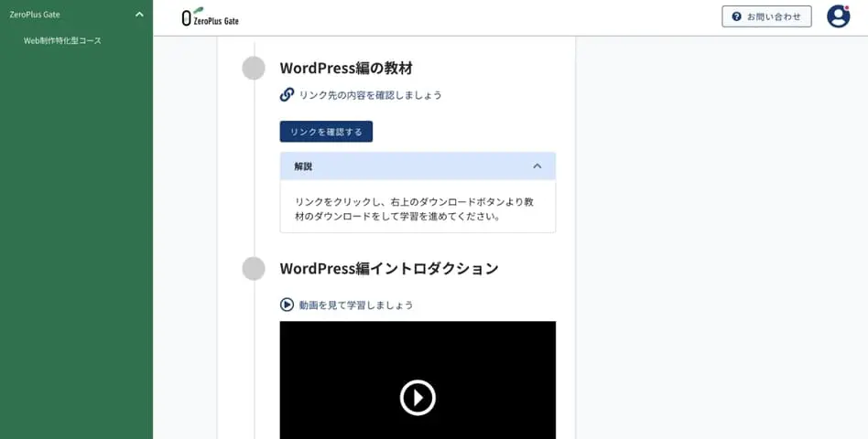The width and height of the screenshot is (868, 439).
Task: Click the red notification dot on avatar
Action: pos(846,7)
